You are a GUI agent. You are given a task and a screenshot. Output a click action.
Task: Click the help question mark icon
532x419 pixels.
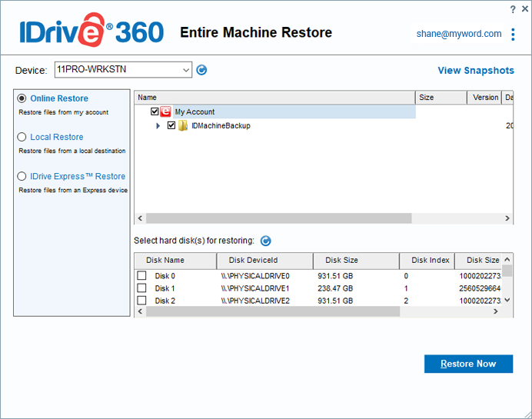[x=513, y=8]
